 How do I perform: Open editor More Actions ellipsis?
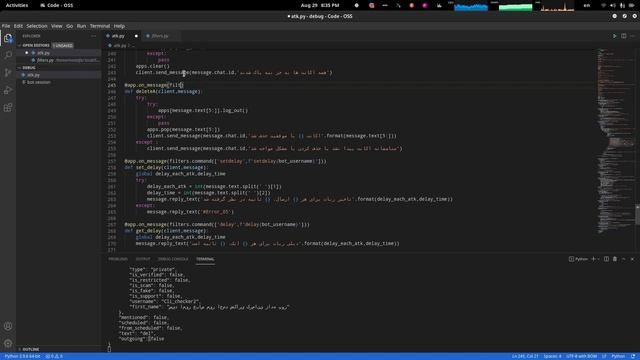(633, 36)
